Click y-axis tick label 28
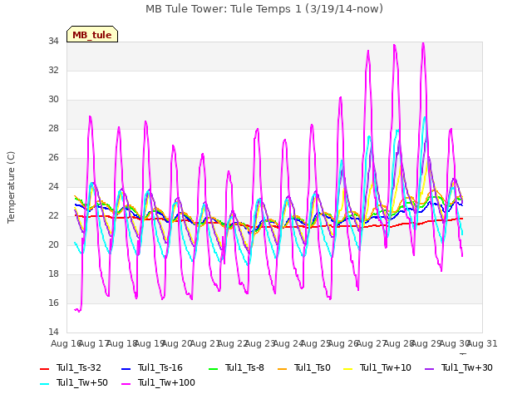The width and height of the screenshot is (532, 399). pyautogui.click(x=53, y=129)
